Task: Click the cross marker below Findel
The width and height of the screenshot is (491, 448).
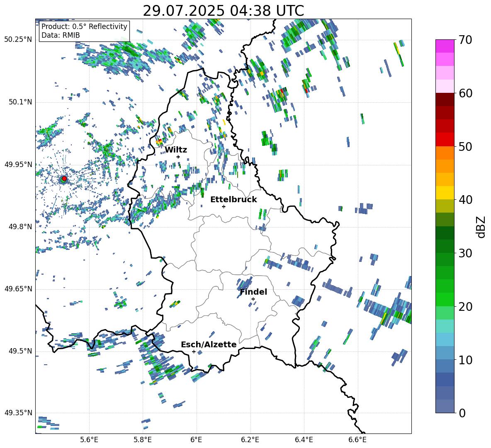Action: [x=253, y=299]
